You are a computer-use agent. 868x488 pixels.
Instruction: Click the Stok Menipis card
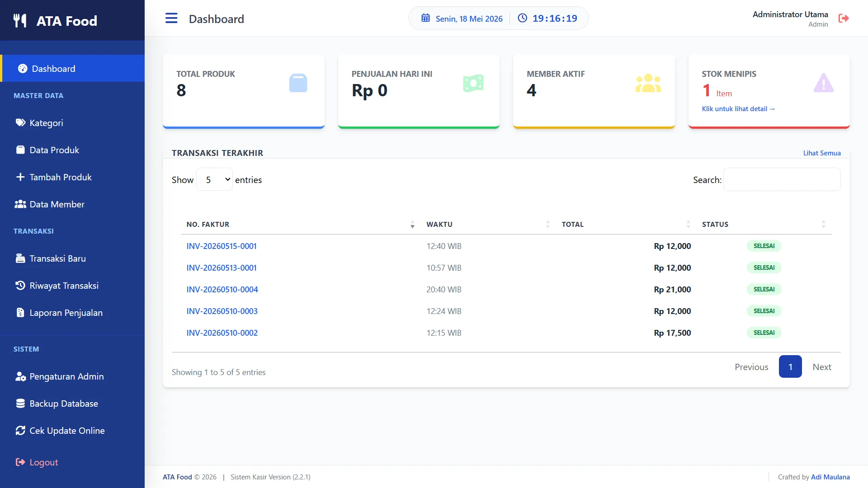pos(769,92)
